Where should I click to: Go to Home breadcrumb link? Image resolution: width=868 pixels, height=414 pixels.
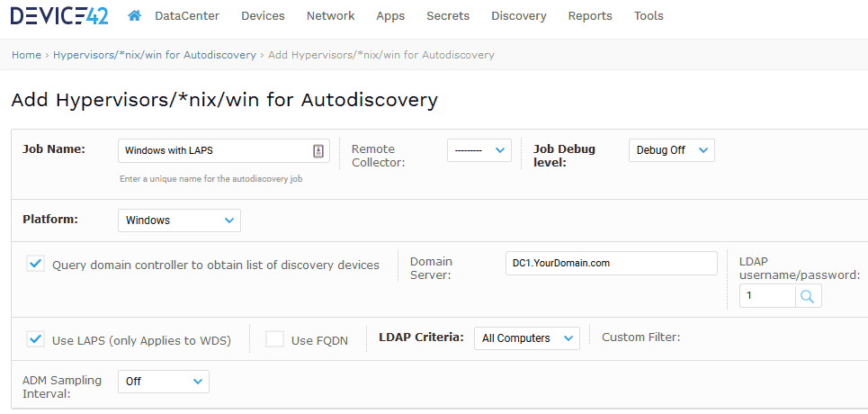pos(27,55)
